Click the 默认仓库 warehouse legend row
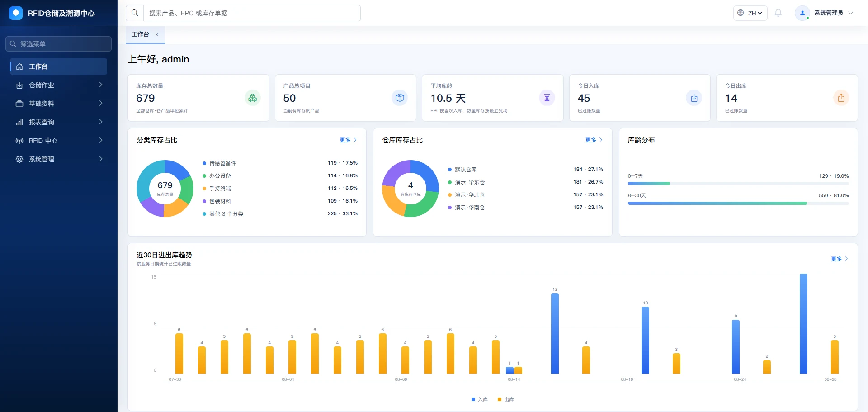Image resolution: width=868 pixels, height=412 pixels. pos(525,170)
